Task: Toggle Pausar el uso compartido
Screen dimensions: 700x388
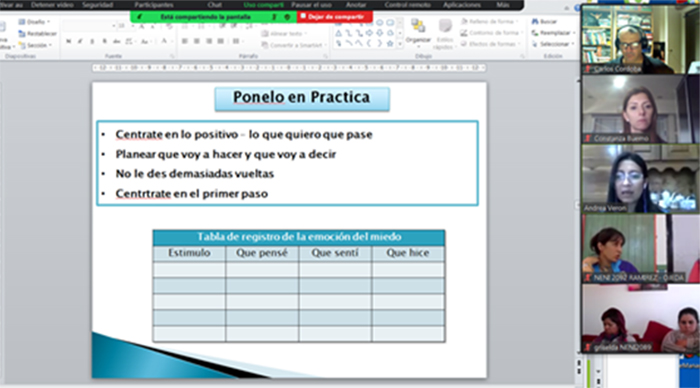Action: pyautogui.click(x=311, y=5)
